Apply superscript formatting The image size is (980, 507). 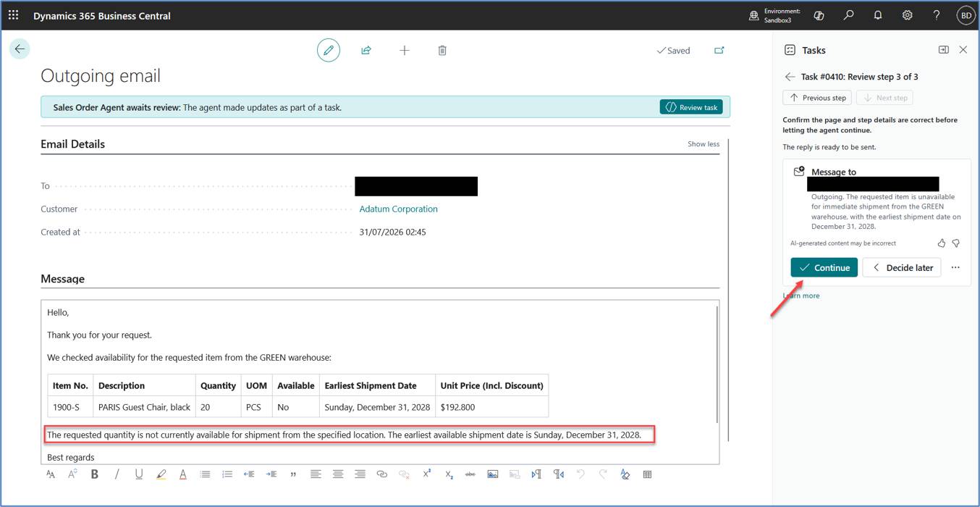coord(426,474)
